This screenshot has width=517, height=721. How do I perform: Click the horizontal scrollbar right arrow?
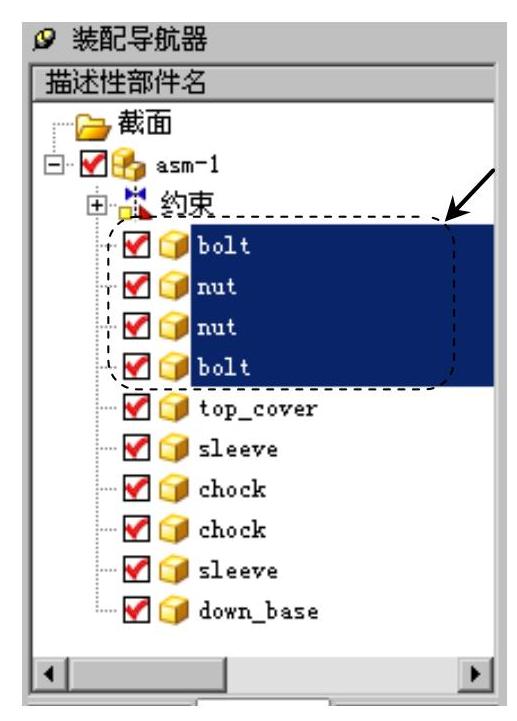476,675
